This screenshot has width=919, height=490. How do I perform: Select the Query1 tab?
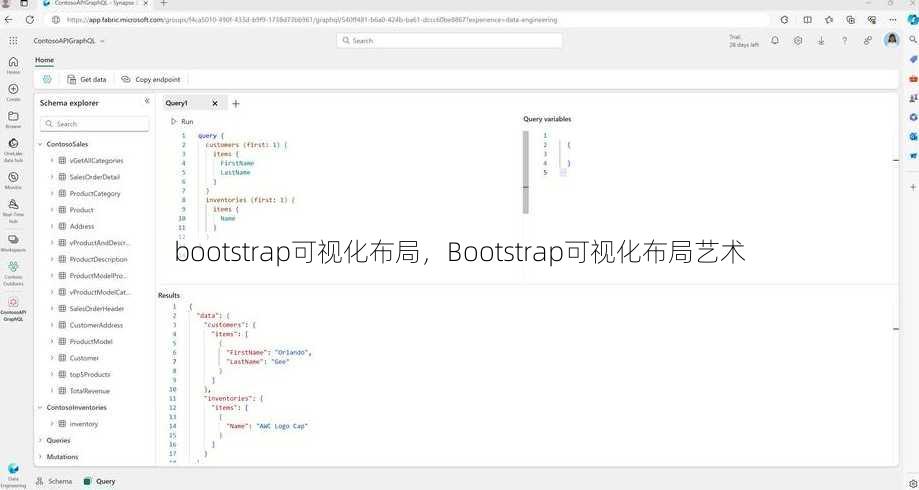coord(176,103)
